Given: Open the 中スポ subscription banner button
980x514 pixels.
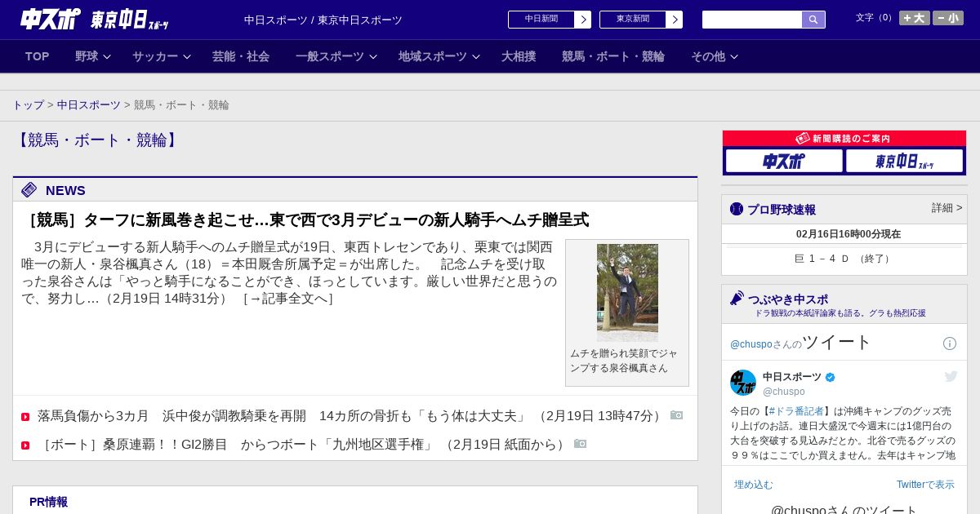Looking at the screenshot, I should pyautogui.click(x=784, y=161).
